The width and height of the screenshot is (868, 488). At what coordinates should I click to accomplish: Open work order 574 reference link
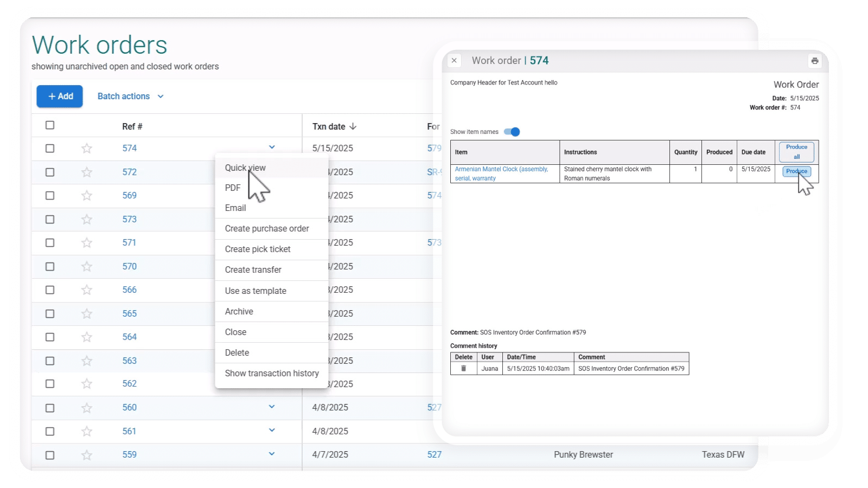click(x=130, y=149)
